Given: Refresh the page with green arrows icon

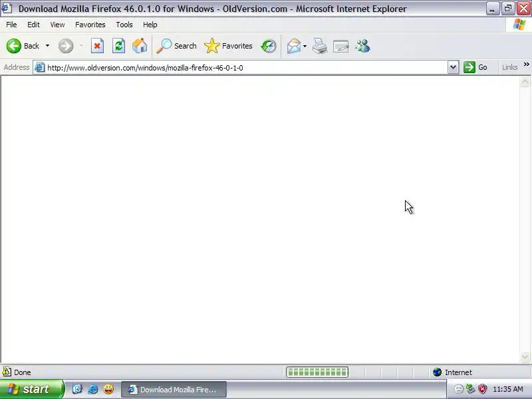Looking at the screenshot, I should coord(119,46).
